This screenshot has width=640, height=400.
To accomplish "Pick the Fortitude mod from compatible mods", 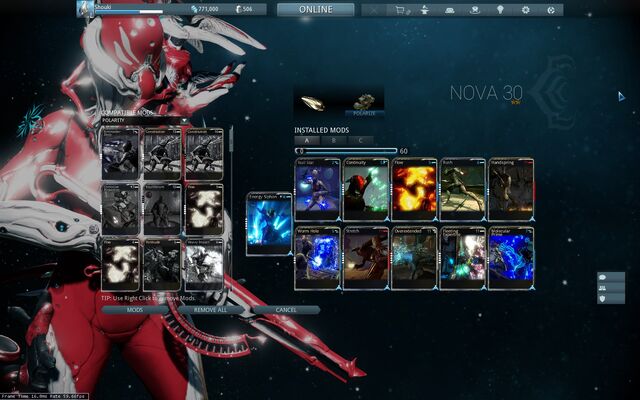I will tap(162, 265).
